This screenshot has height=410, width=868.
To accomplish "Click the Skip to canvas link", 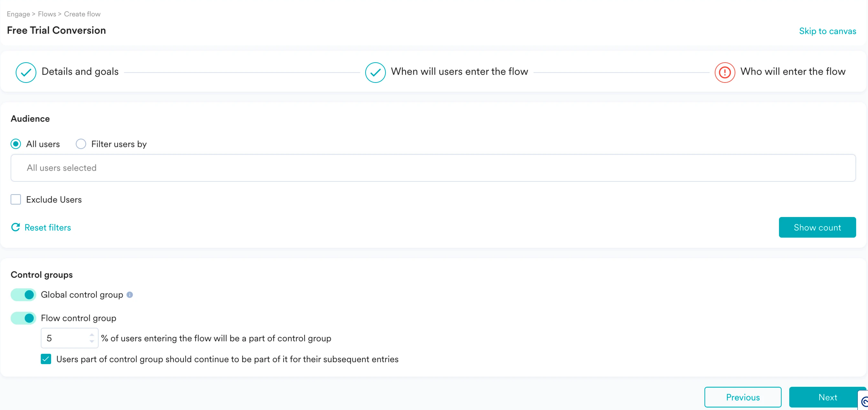I will coord(828,31).
